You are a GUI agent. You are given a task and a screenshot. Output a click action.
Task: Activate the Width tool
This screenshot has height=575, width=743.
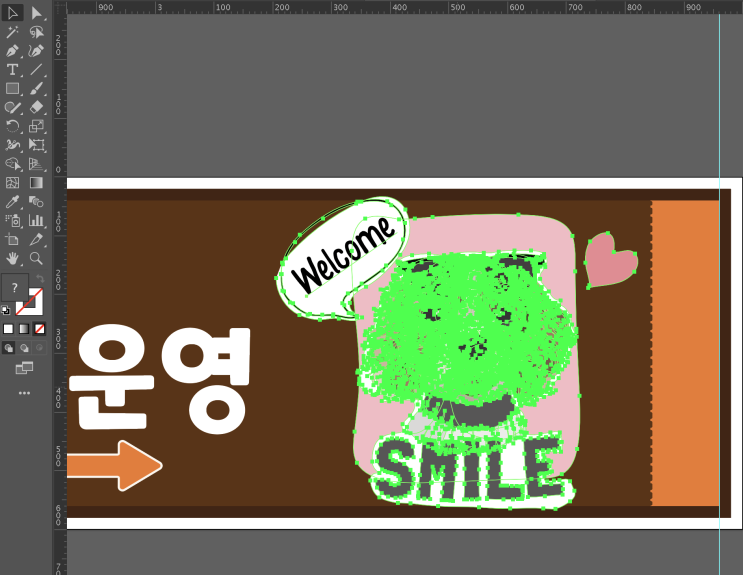[x=12, y=145]
